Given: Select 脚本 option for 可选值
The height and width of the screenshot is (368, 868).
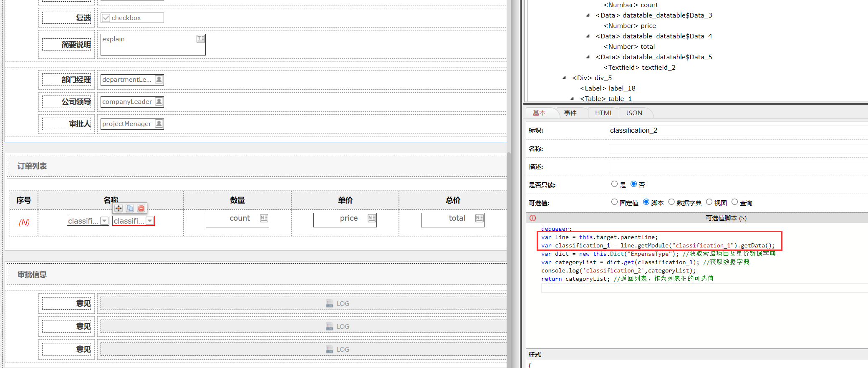Looking at the screenshot, I should click(646, 202).
